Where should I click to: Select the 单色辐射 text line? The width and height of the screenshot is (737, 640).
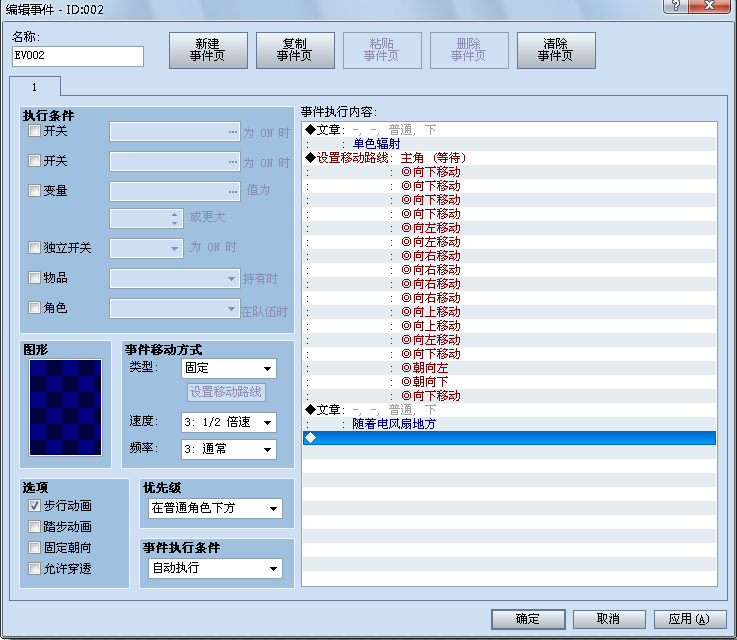tap(510, 144)
